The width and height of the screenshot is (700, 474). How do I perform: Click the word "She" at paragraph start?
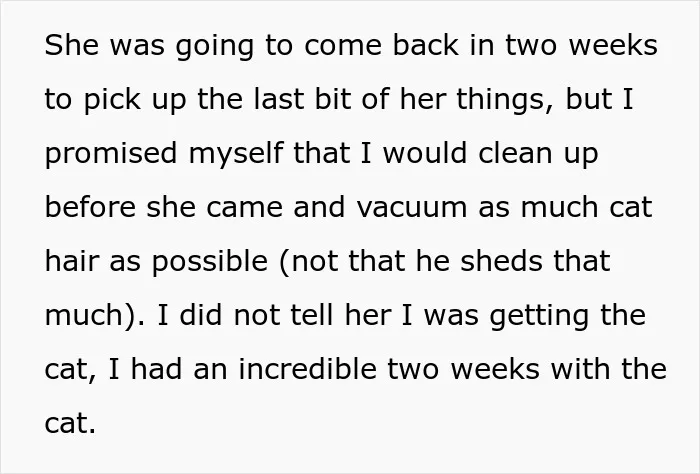tap(71, 45)
